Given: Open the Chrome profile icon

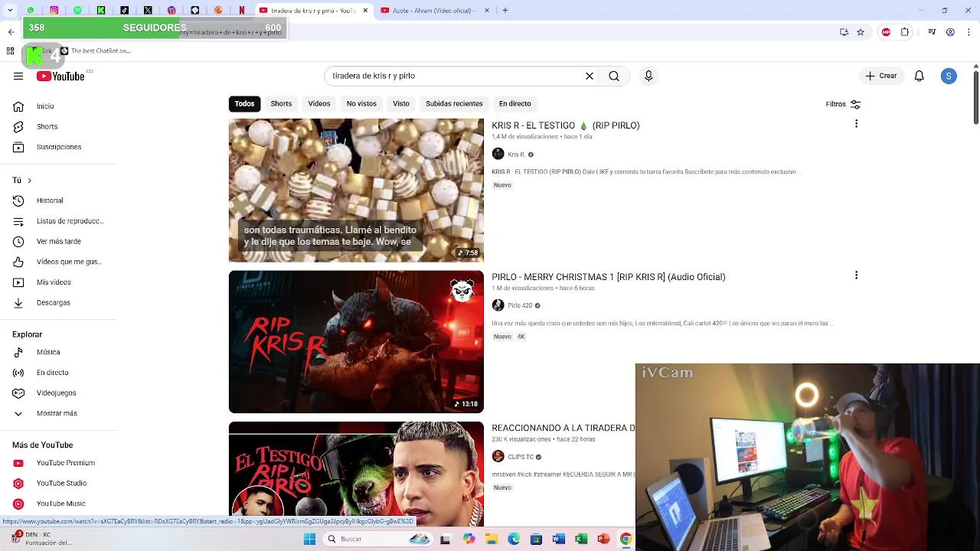Looking at the screenshot, I should point(950,32).
